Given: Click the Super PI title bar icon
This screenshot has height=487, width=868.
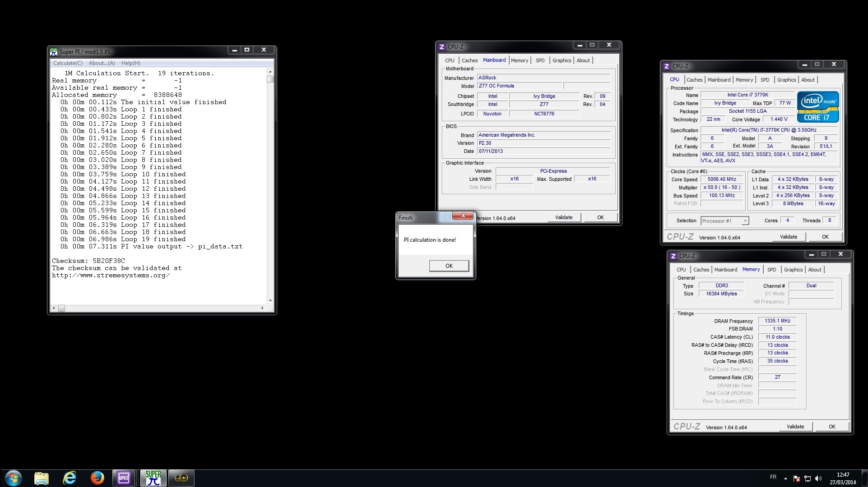Looking at the screenshot, I should point(54,51).
